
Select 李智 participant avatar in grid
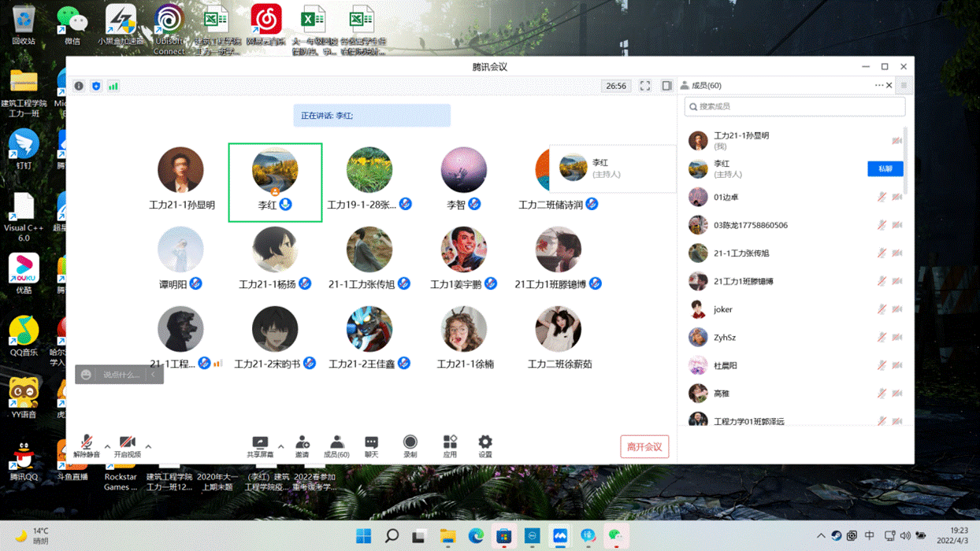463,170
